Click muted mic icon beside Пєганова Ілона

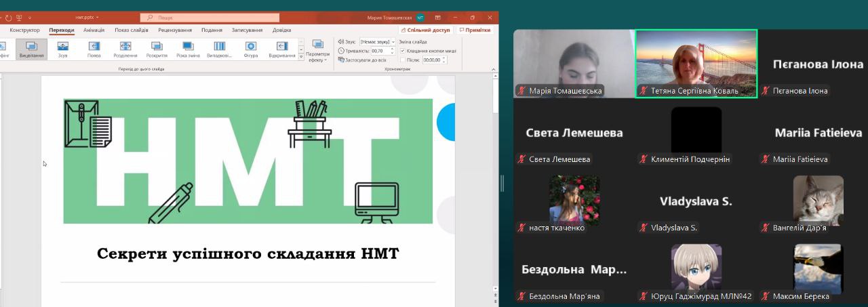(x=766, y=91)
